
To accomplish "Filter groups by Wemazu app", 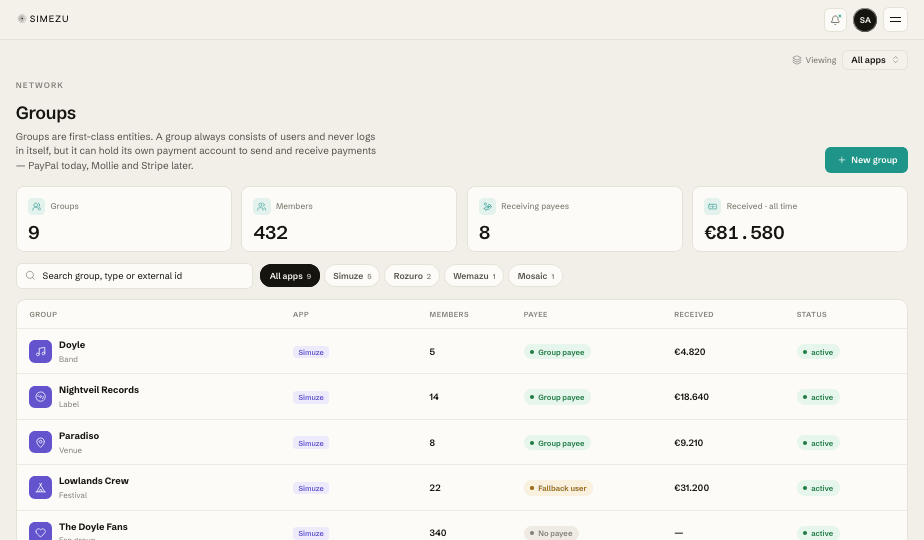I will [474, 276].
